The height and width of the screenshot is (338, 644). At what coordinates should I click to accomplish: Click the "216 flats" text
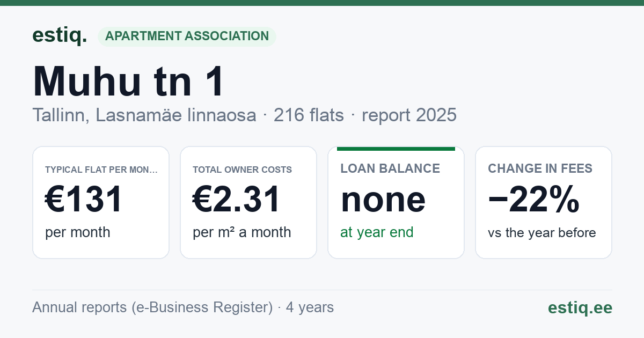(x=309, y=115)
